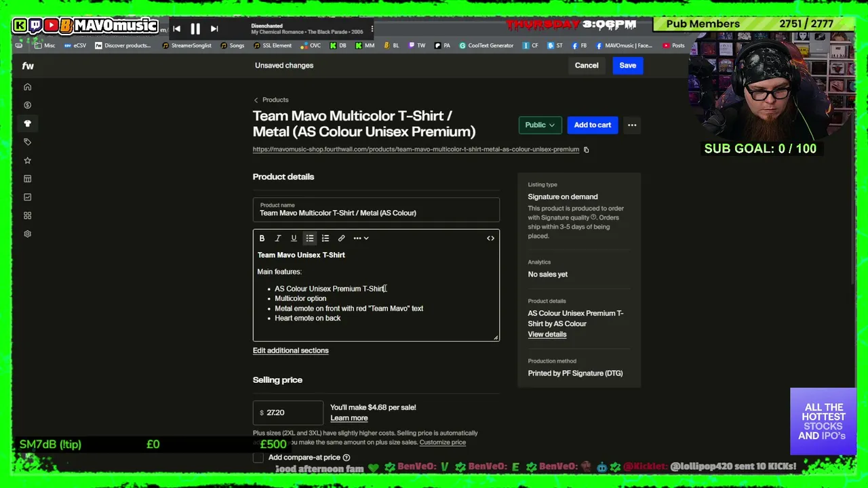Open the TW bookmark
868x488 pixels.
coord(416,45)
